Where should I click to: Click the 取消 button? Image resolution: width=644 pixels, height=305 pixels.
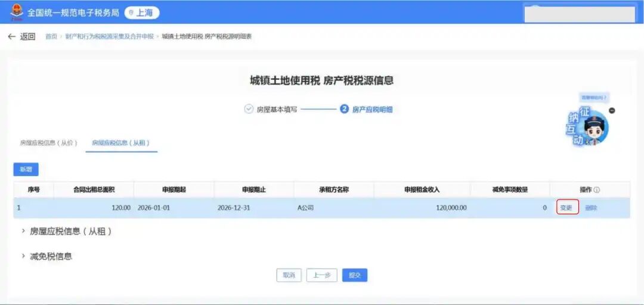(x=289, y=275)
